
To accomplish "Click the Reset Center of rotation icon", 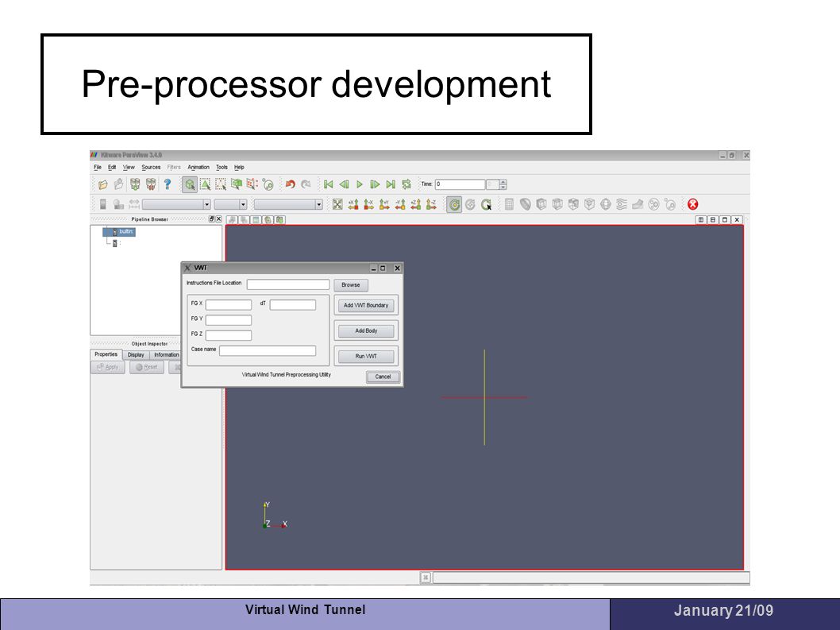I will tap(470, 204).
